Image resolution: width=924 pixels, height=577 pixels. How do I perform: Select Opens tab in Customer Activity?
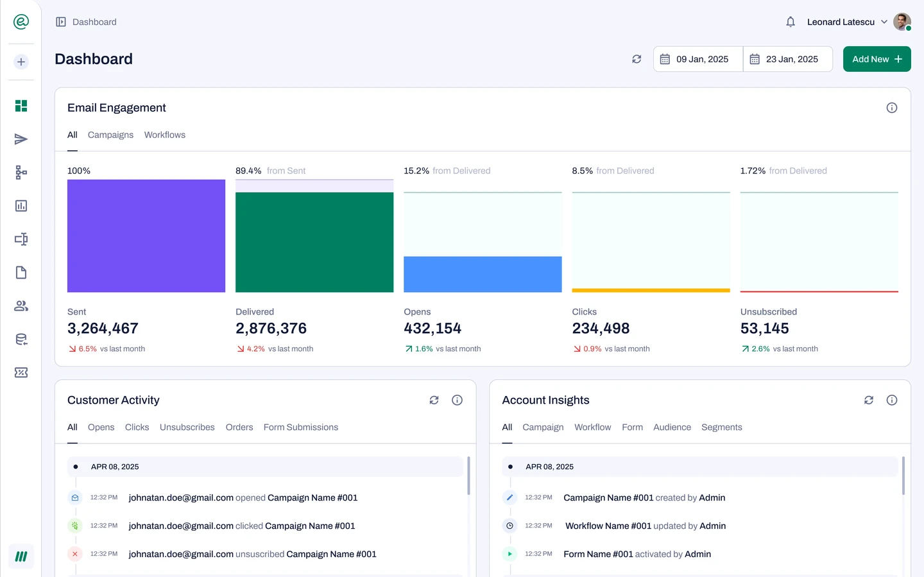point(101,427)
